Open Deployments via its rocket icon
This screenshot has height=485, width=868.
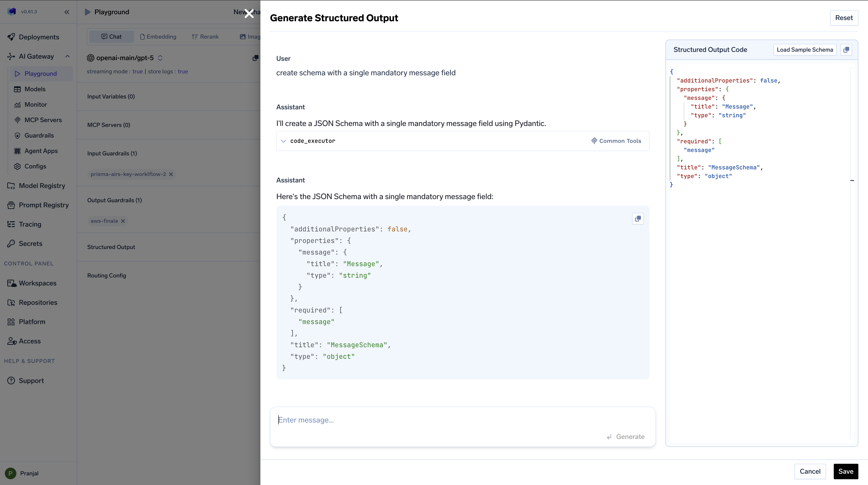11,37
